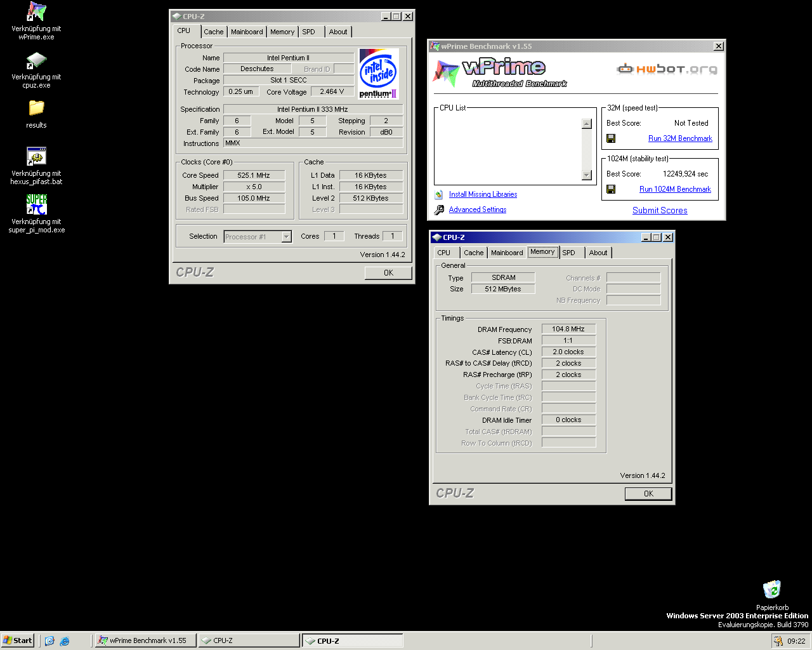Switch to wPrime Benchmark taskbar button
Screen dimensions: 812x650
click(146, 640)
